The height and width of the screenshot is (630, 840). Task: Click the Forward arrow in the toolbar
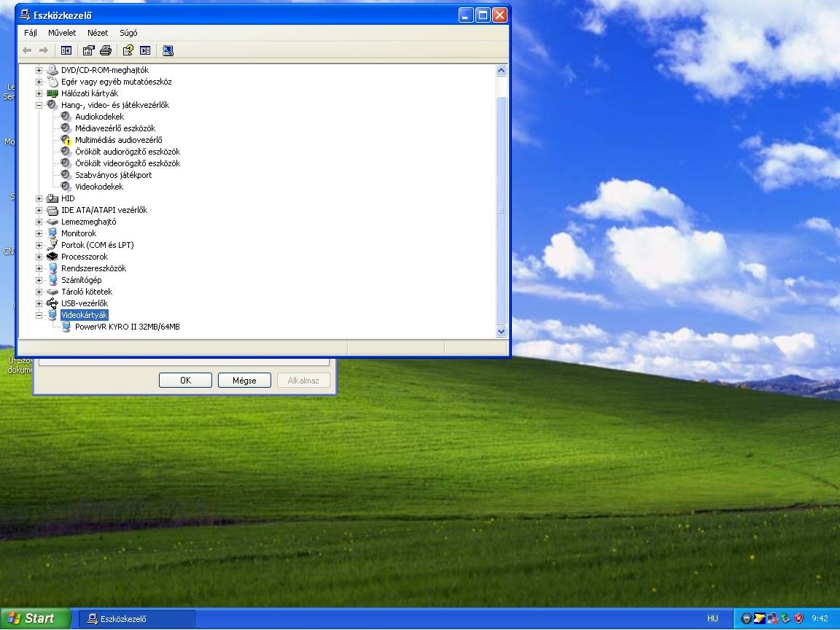click(x=44, y=50)
